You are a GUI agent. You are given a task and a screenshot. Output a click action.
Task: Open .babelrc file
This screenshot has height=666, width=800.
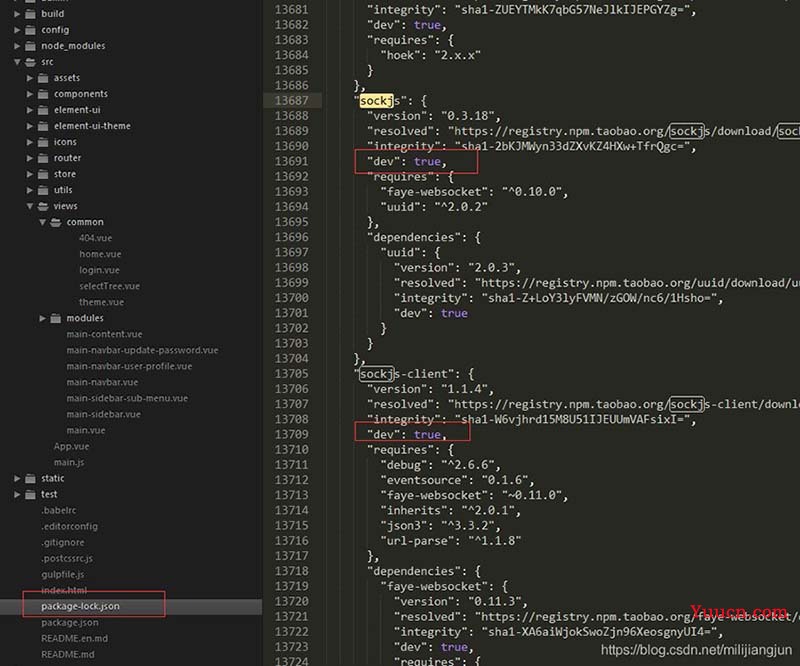[59, 510]
